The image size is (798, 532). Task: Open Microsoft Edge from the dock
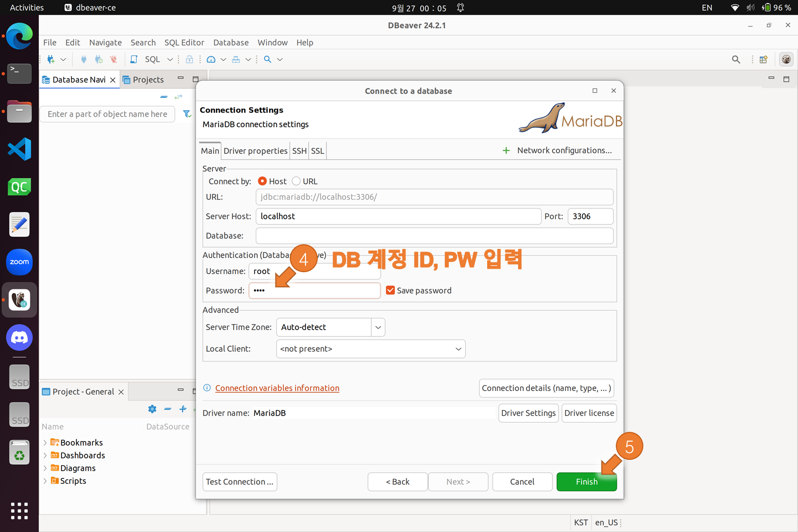(19, 36)
